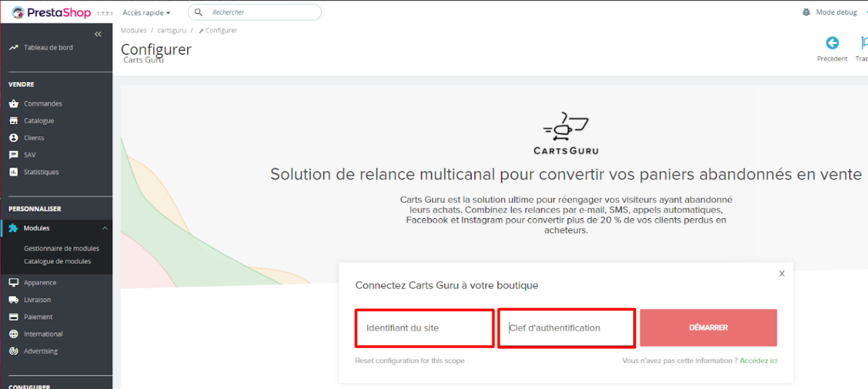The image size is (868, 389).
Task: Collapse the sidebar with the double-chevron icon
Action: (x=98, y=34)
